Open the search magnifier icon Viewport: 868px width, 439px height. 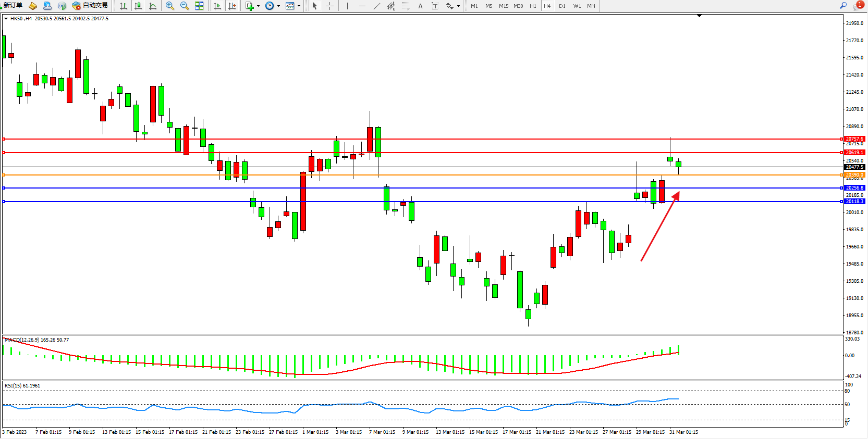pos(843,6)
